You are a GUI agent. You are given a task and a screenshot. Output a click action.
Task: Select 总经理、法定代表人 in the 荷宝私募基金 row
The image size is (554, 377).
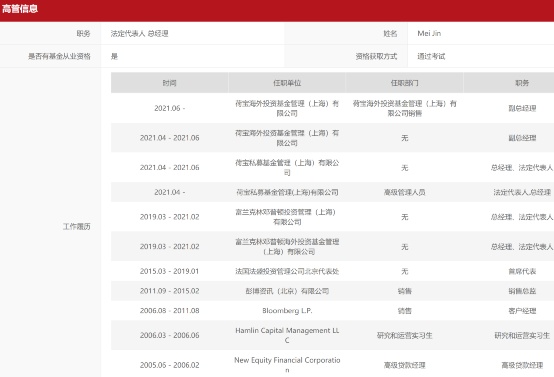[x=522, y=167]
